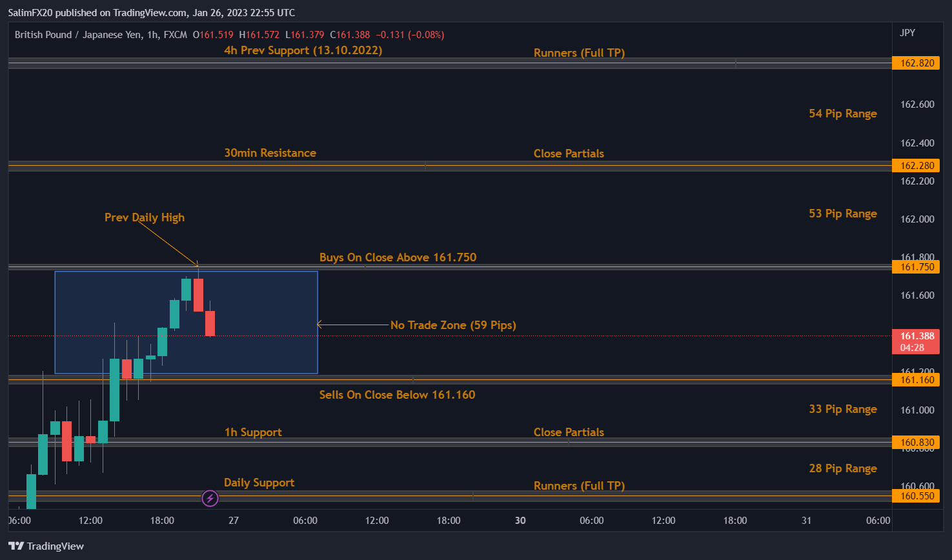Click the purple lightning bolt event icon
Image resolution: width=952 pixels, height=560 pixels.
pos(210,498)
